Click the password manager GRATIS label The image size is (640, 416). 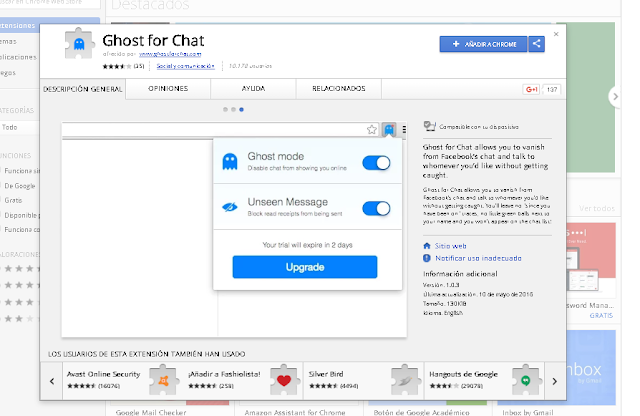(x=601, y=316)
